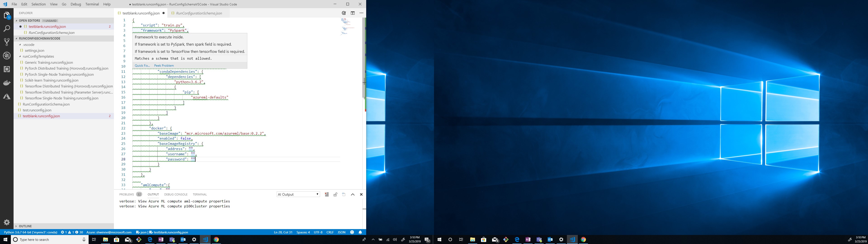The image size is (868, 244).
Task: Click the "docker" key in the editor
Action: tap(157, 128)
